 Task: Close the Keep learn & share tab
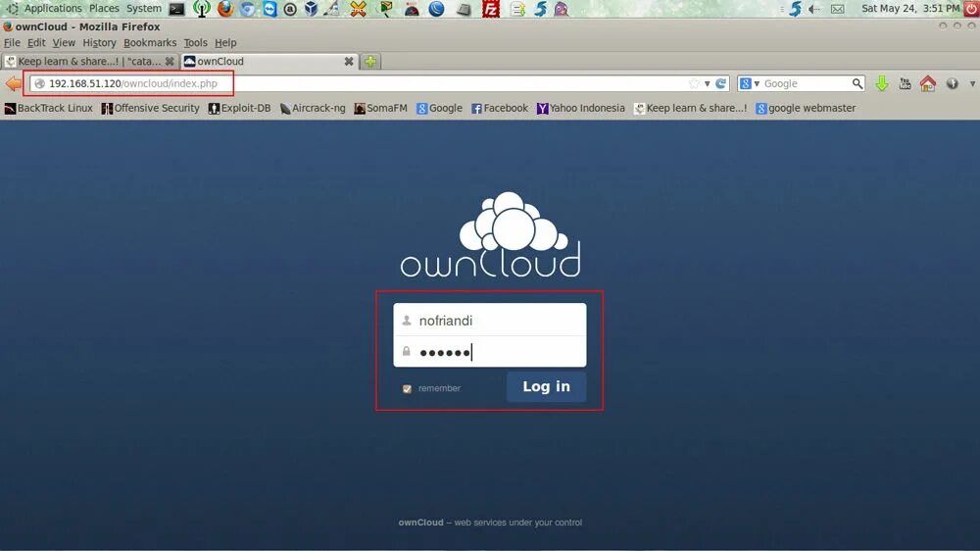(170, 62)
